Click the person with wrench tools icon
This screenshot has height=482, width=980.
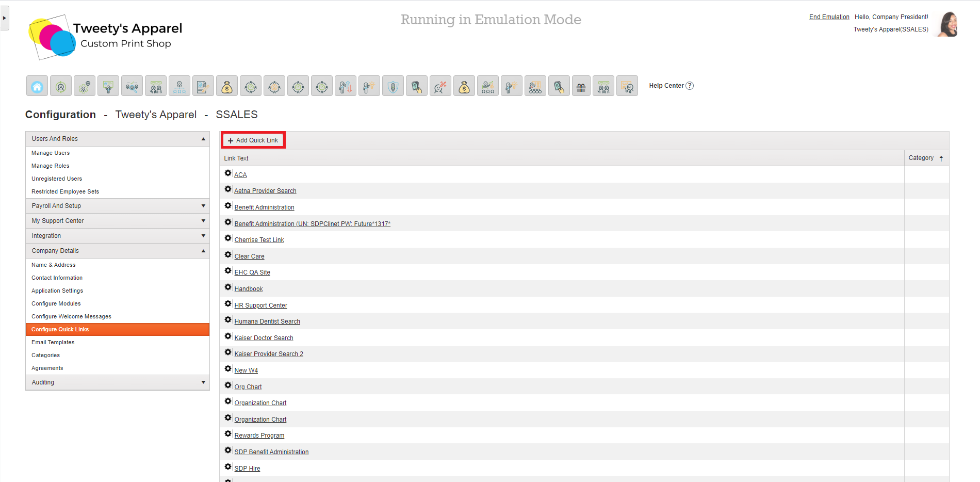[440, 86]
